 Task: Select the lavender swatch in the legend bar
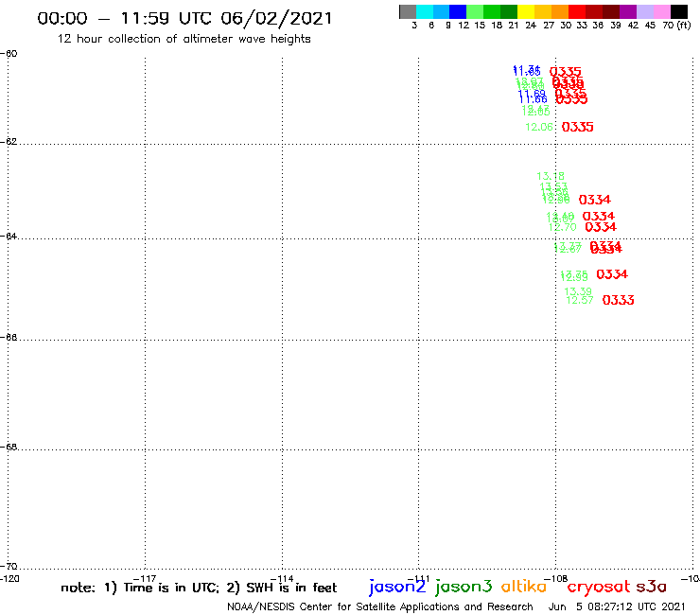pyautogui.click(x=645, y=11)
